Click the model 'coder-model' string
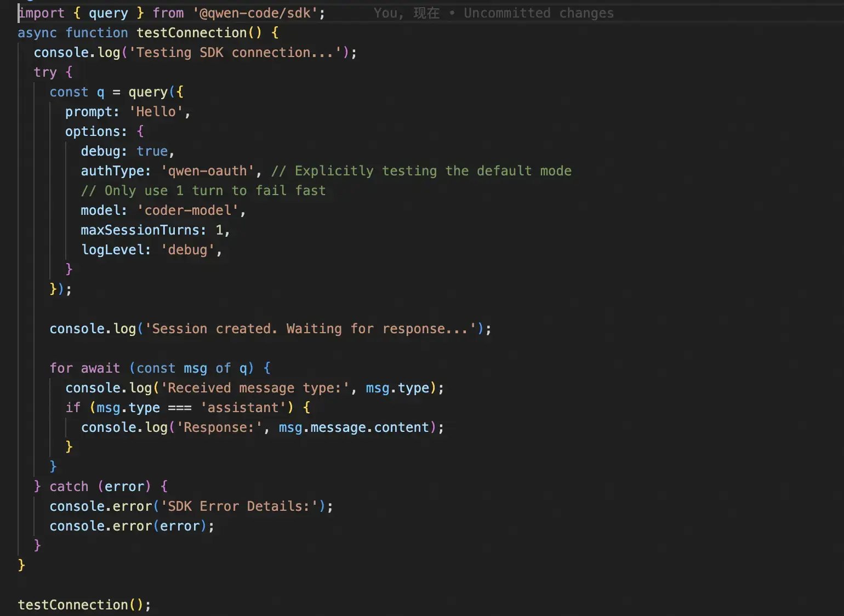Image resolution: width=844 pixels, height=616 pixels. click(x=187, y=210)
